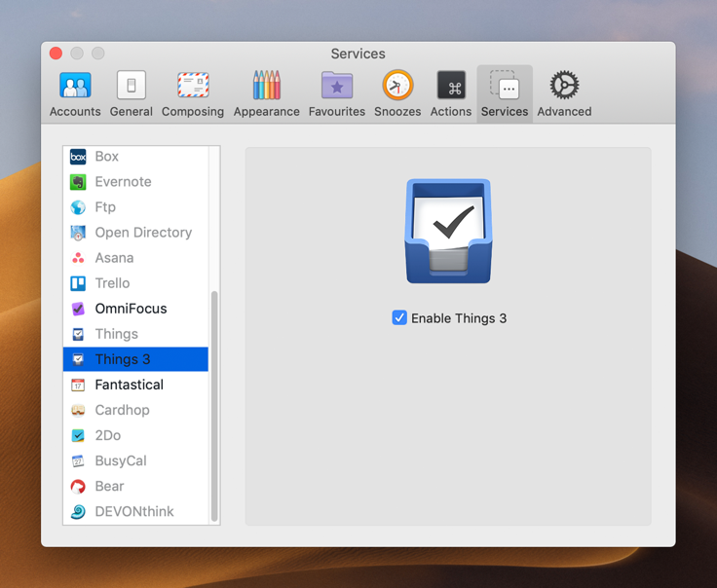Select the Trello service entry
717x588 pixels.
[135, 283]
